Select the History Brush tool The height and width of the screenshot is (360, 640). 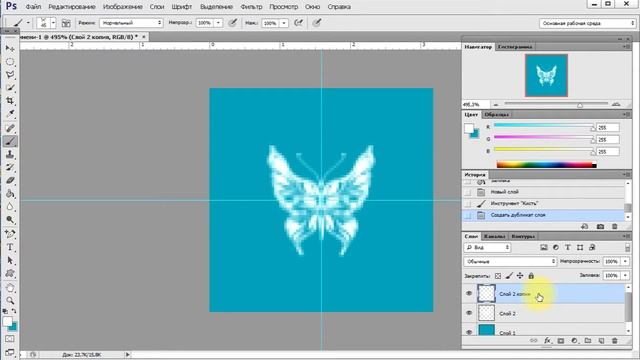tap(10, 167)
